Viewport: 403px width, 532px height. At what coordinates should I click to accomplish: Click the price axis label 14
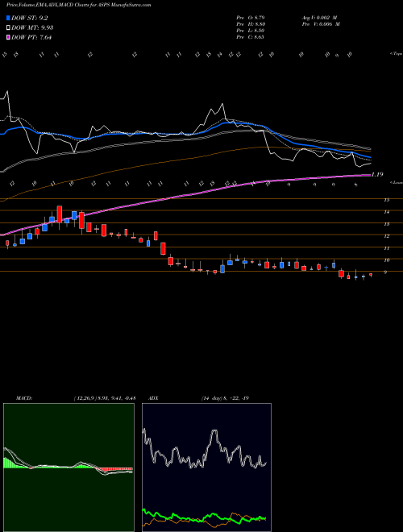(386, 212)
